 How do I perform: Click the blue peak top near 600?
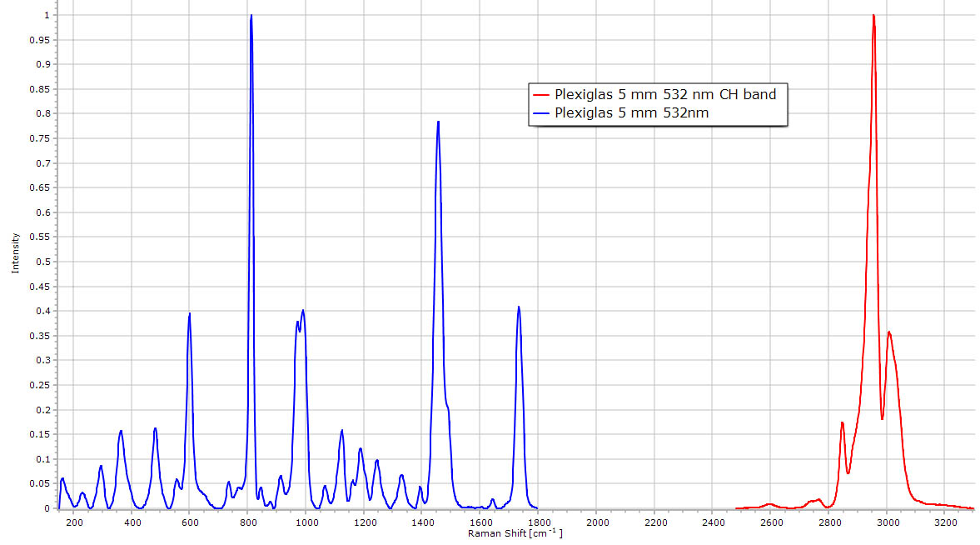pos(190,314)
